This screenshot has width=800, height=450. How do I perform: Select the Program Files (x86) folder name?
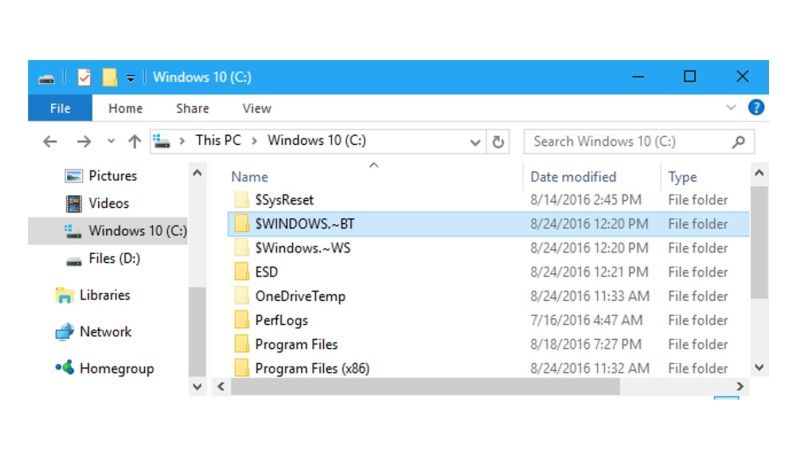click(312, 368)
